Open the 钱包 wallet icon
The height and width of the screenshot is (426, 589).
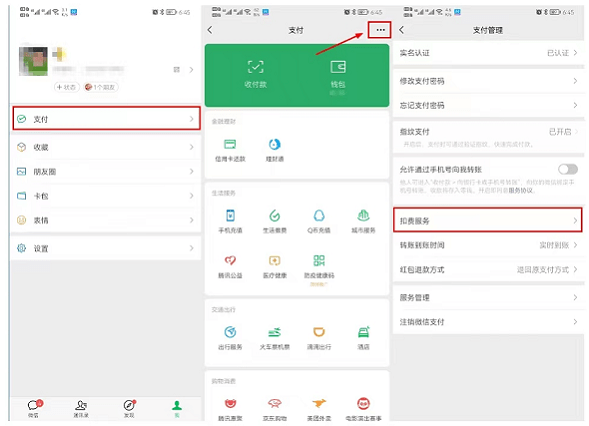[x=338, y=67]
